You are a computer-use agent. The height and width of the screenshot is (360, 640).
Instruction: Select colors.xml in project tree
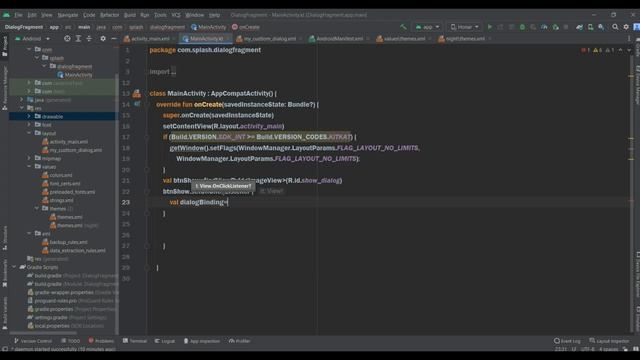click(x=58, y=175)
